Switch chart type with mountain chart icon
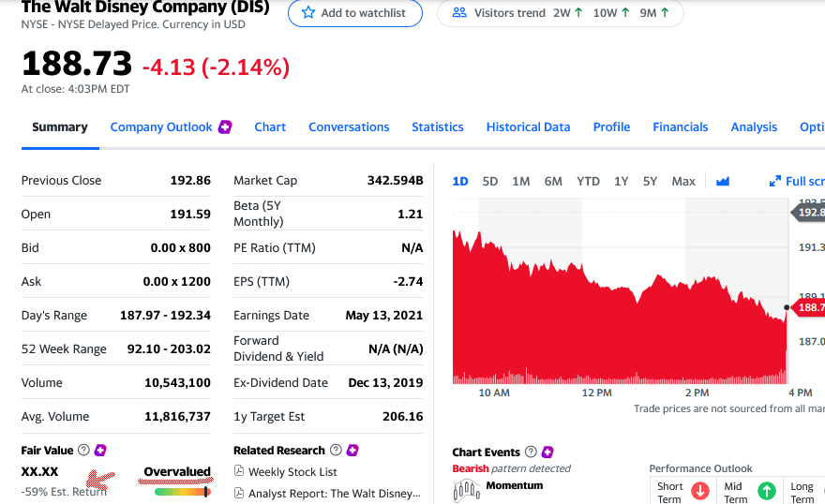Screen dimensions: 825x504 [723, 182]
